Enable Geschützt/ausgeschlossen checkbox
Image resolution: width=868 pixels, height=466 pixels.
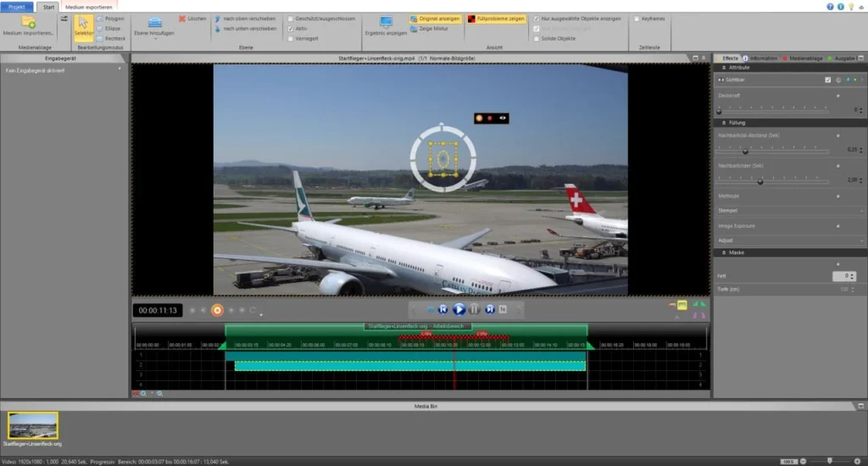coord(291,18)
